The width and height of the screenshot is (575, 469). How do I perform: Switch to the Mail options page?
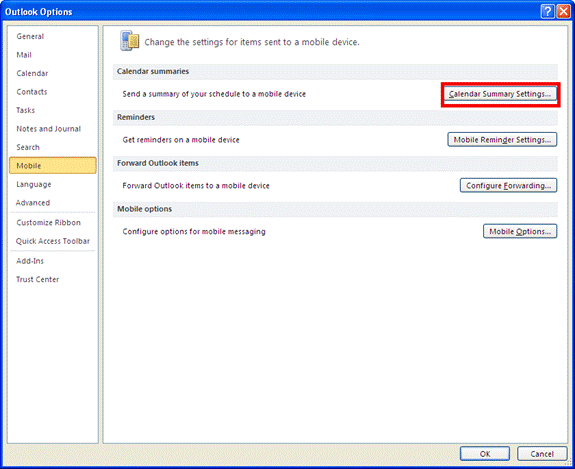(24, 55)
